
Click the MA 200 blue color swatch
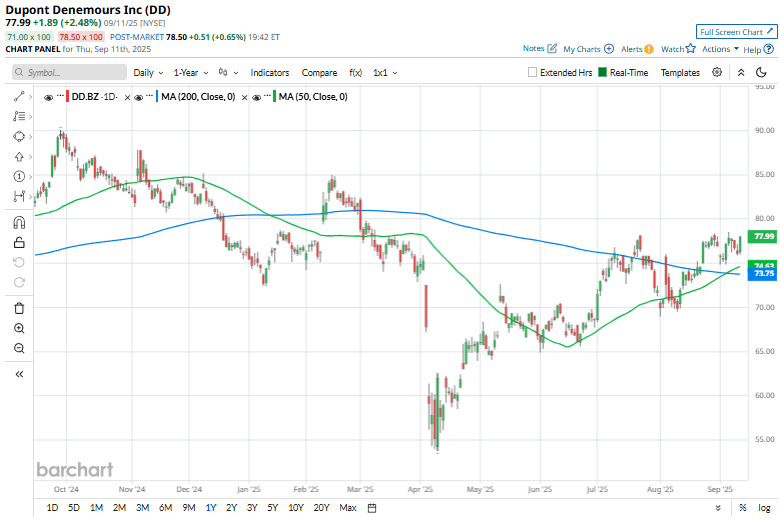(157, 97)
